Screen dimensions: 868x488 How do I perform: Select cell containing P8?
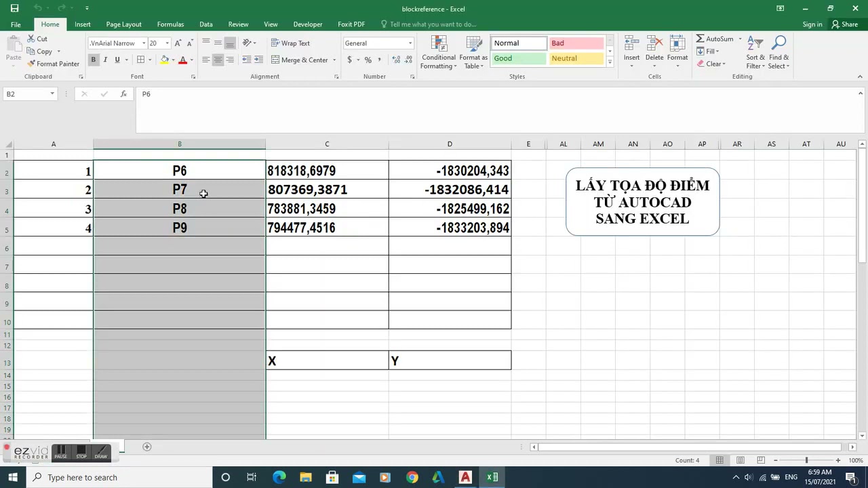point(180,209)
